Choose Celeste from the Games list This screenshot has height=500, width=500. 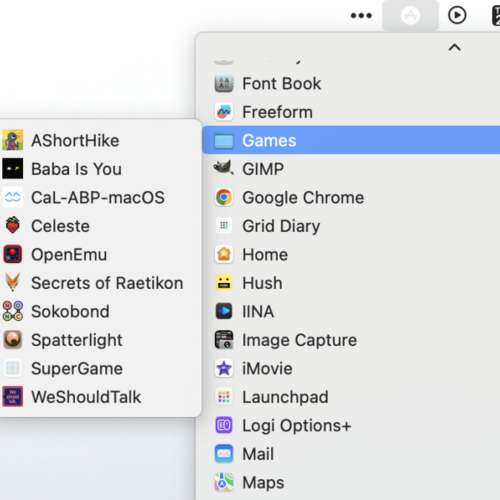coord(101,226)
